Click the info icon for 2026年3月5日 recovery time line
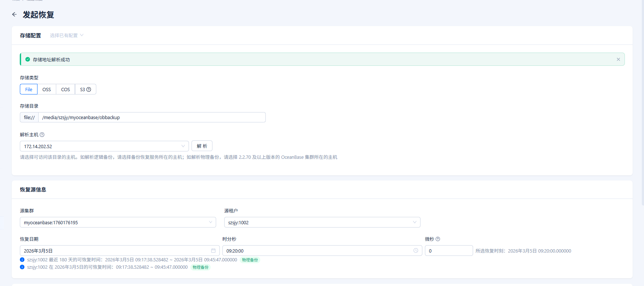 tap(22, 267)
